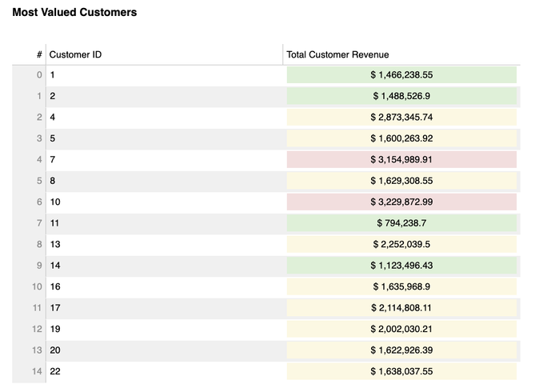This screenshot has height=392, width=559.
Task: Select row index number 12
Action: point(37,329)
